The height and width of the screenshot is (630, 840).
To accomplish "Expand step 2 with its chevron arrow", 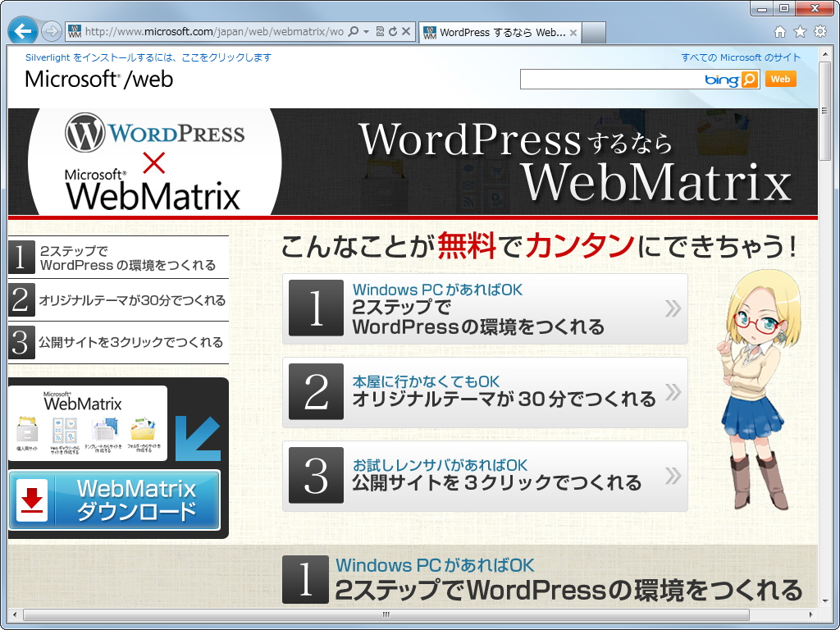I will coord(674,392).
